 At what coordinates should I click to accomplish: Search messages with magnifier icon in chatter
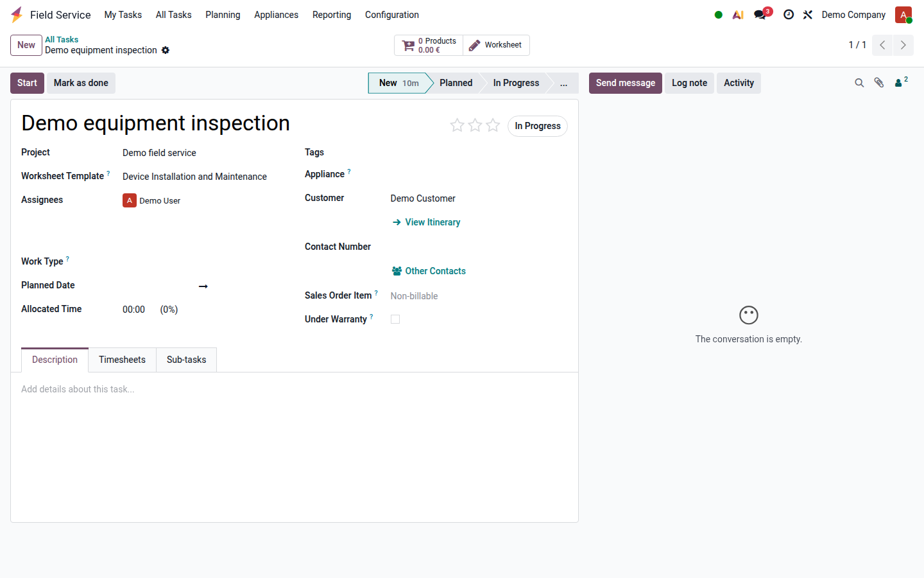(859, 83)
